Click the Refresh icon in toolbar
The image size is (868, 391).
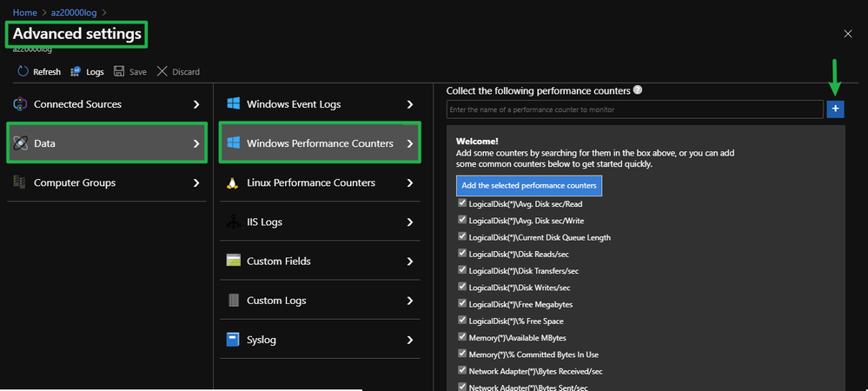(23, 71)
